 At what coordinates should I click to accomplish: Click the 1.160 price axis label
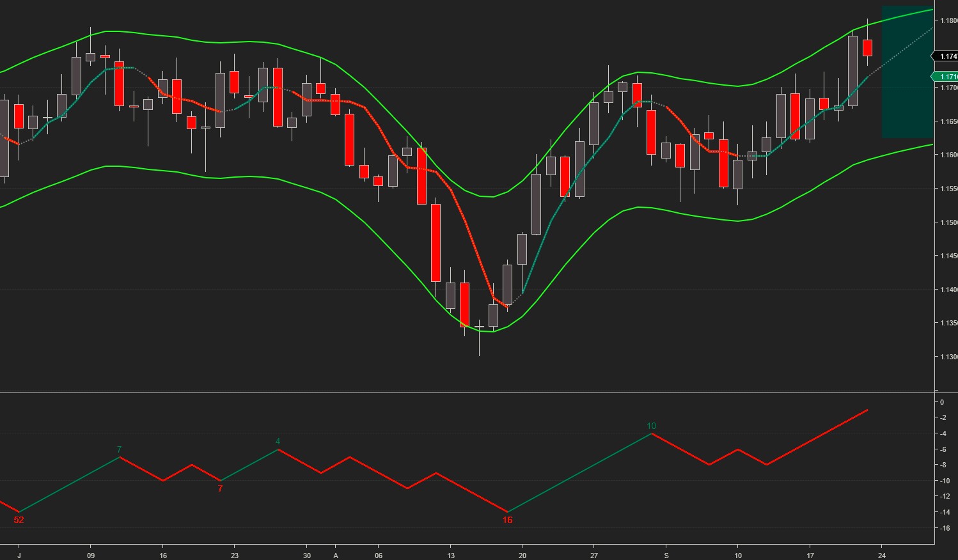(x=948, y=155)
